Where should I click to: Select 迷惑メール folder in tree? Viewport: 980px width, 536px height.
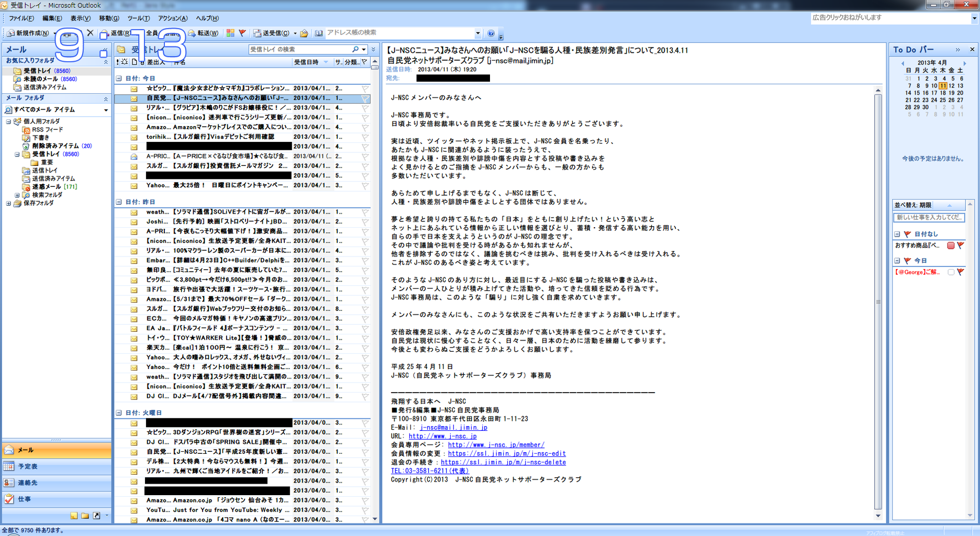46,187
